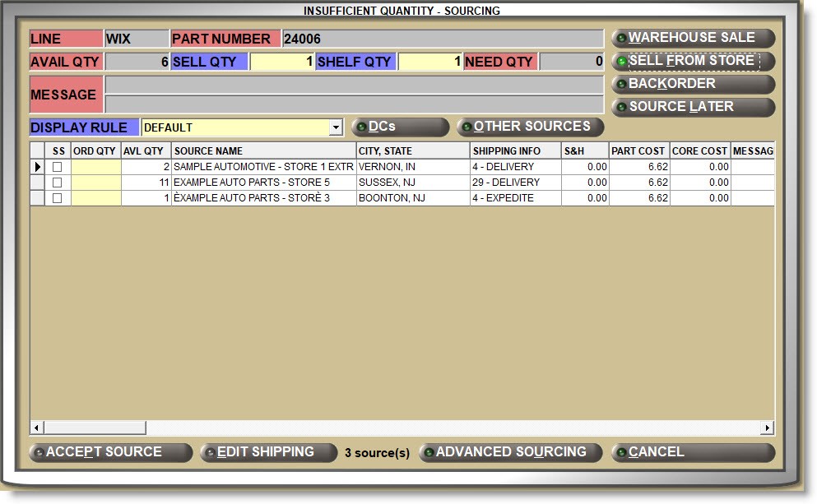This screenshot has height=504, width=817.
Task: Launch Advanced Sourcing
Action: pos(510,452)
